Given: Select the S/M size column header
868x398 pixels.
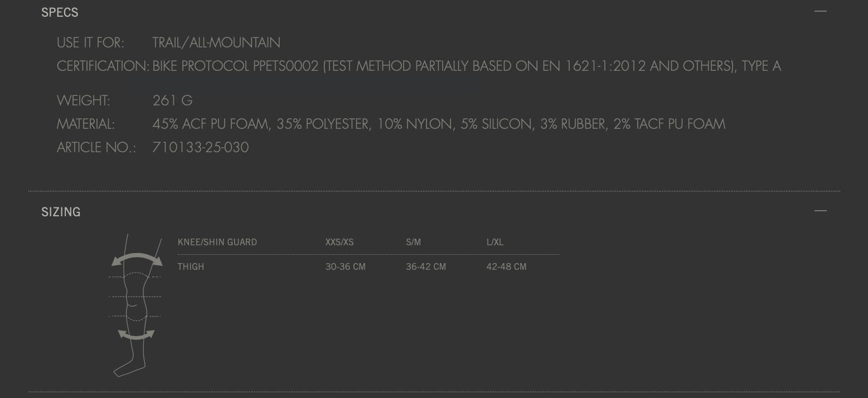Looking at the screenshot, I should point(414,242).
